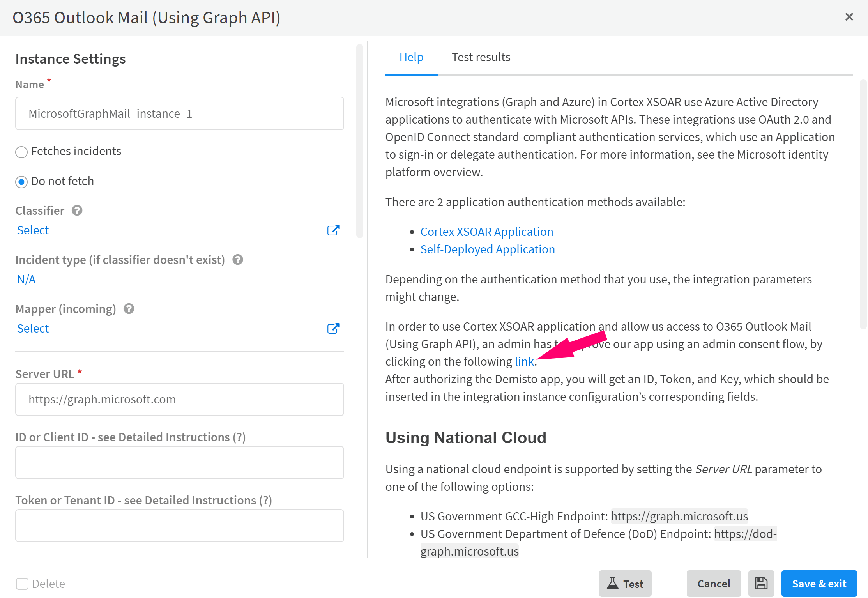This screenshot has height=598, width=868.
Task: Switch to the Help tab
Action: click(411, 57)
